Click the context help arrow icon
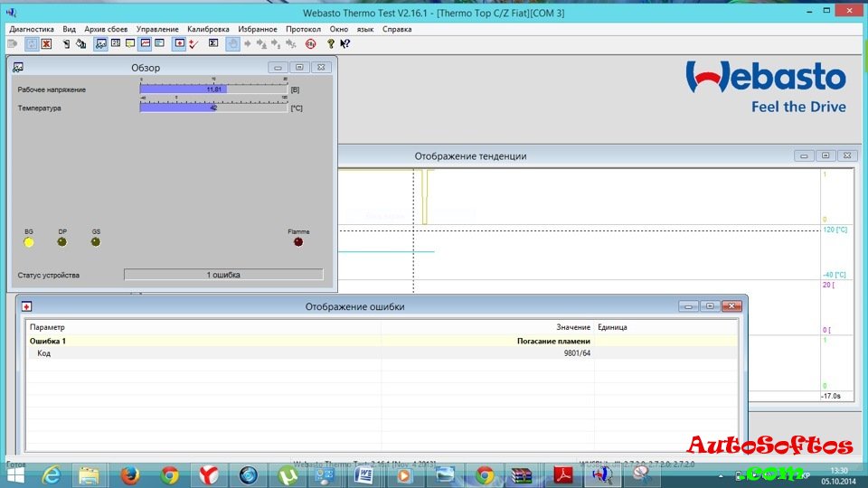 pyautogui.click(x=344, y=43)
